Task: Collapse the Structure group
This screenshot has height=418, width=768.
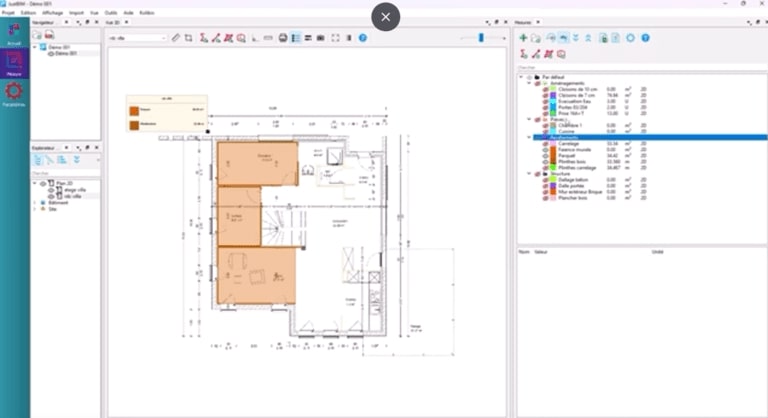Action: (x=529, y=174)
